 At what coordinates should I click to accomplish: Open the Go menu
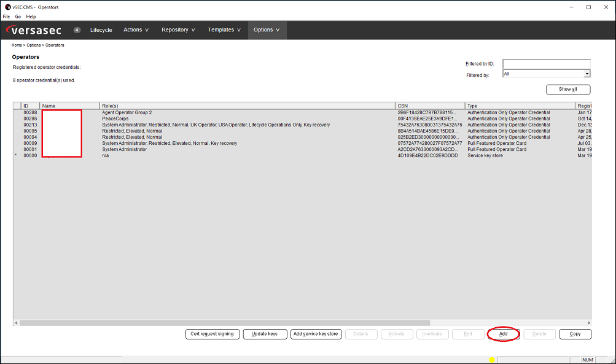click(x=18, y=17)
